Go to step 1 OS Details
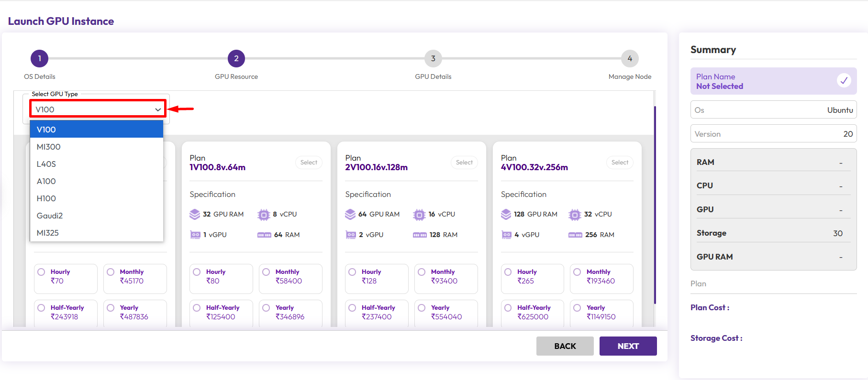 click(x=40, y=59)
